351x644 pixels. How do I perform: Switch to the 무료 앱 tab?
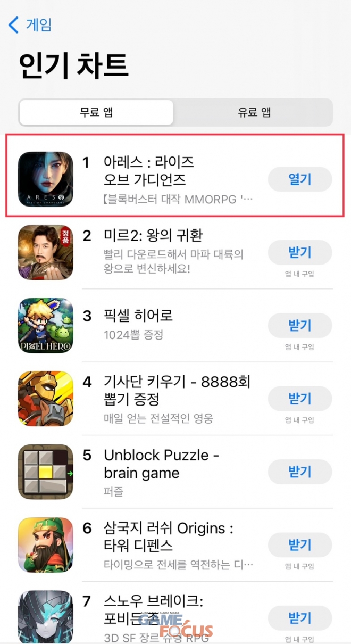point(96,112)
